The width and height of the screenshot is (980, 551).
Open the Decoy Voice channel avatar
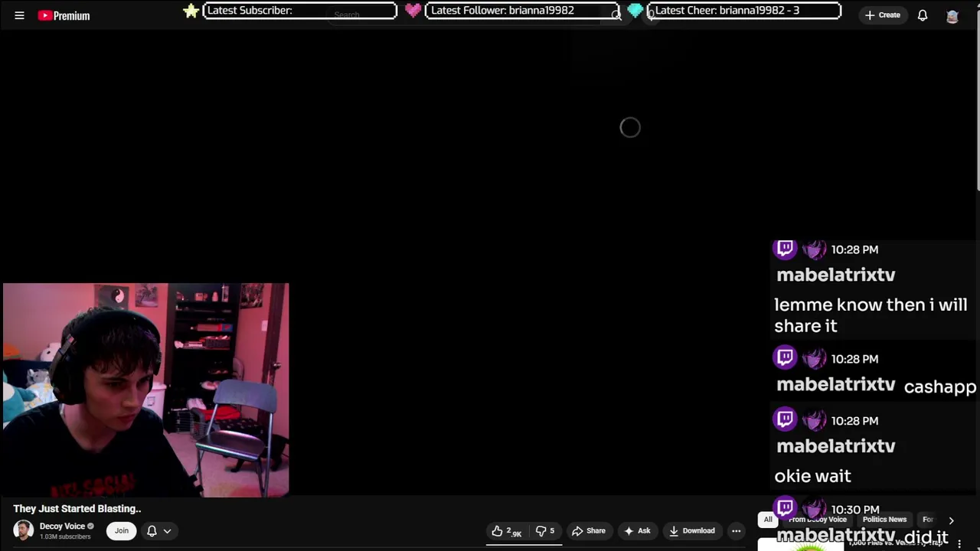[x=23, y=530]
